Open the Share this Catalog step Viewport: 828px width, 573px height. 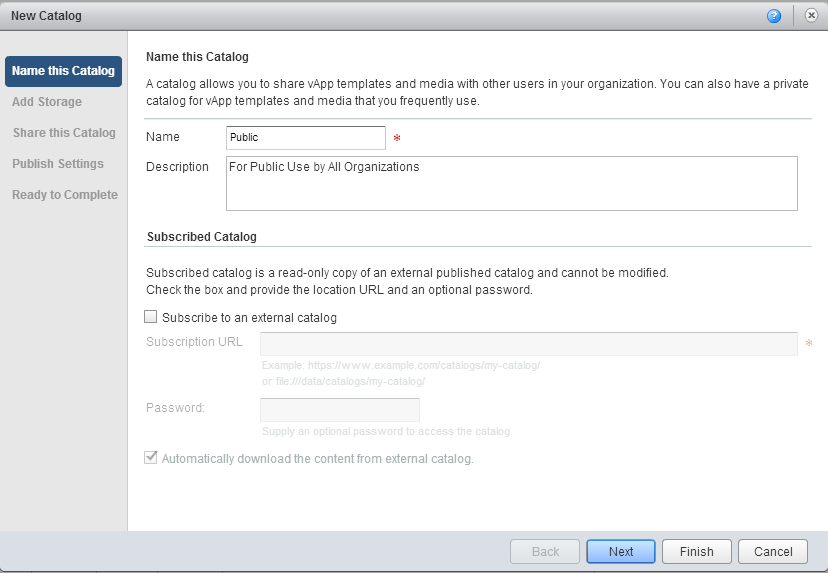pyautogui.click(x=64, y=133)
